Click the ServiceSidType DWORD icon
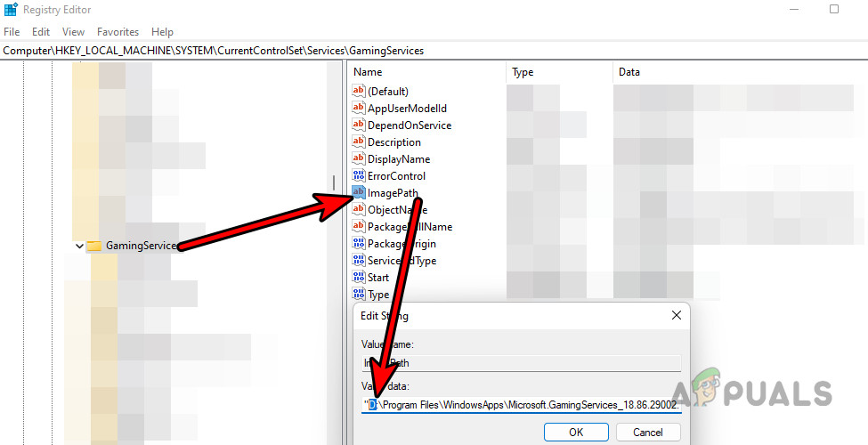This screenshot has height=445, width=868. point(359,260)
